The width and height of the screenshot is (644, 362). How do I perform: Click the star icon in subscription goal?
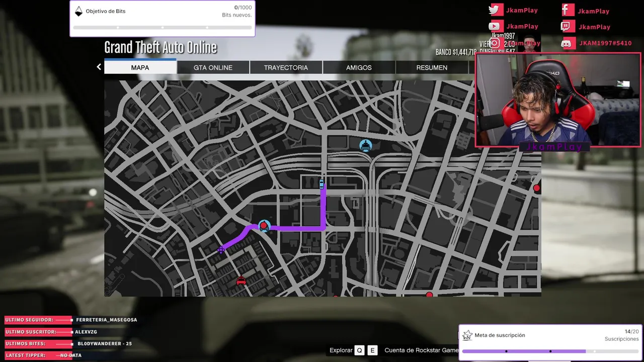pos(467,335)
